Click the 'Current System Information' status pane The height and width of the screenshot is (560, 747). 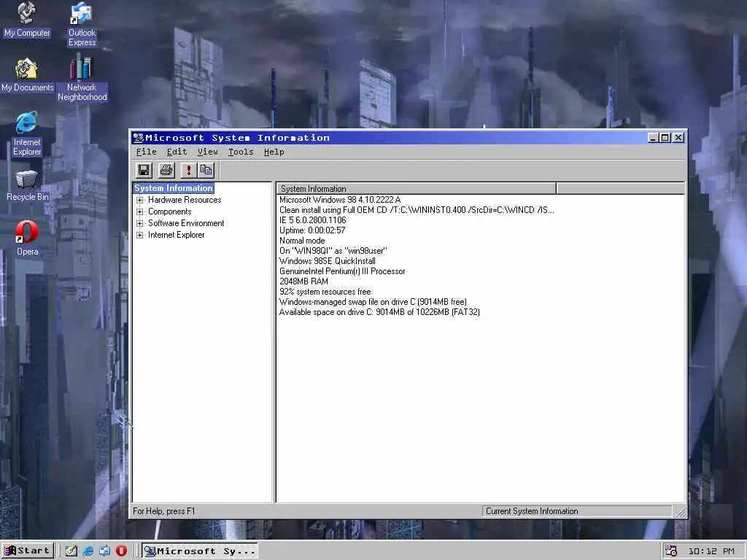click(x=577, y=511)
